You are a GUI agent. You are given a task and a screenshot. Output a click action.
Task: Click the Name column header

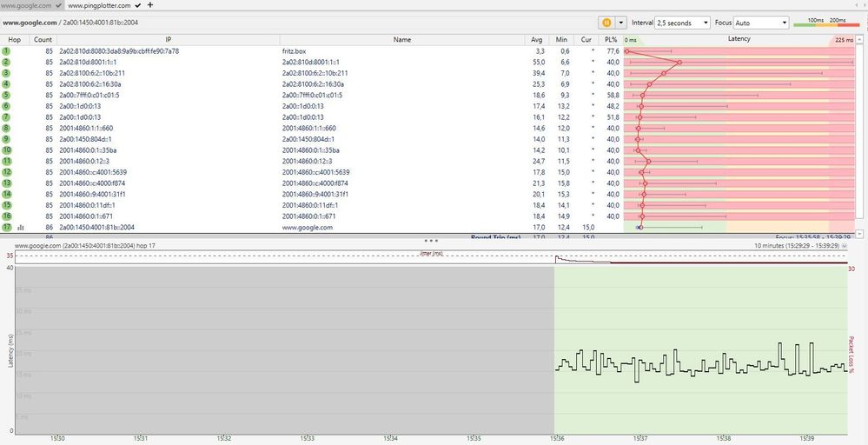[x=402, y=40]
